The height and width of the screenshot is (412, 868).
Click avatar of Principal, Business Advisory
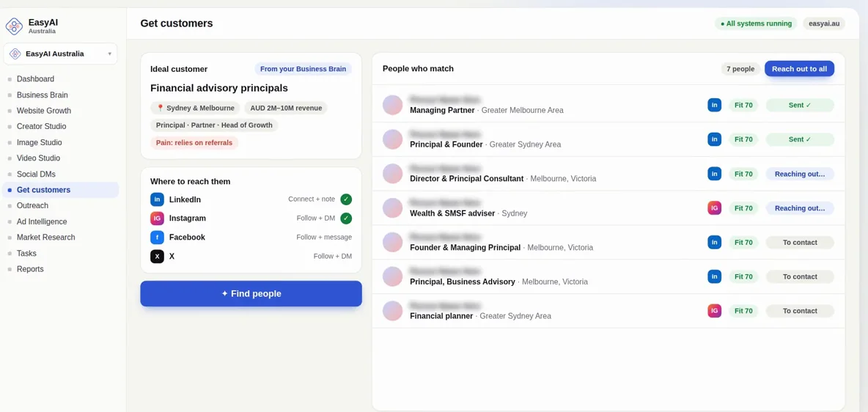392,276
